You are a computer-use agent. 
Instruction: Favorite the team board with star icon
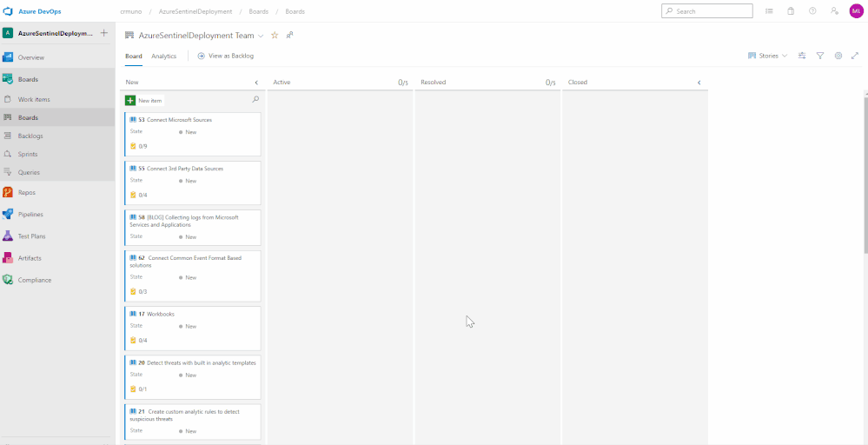pos(275,36)
